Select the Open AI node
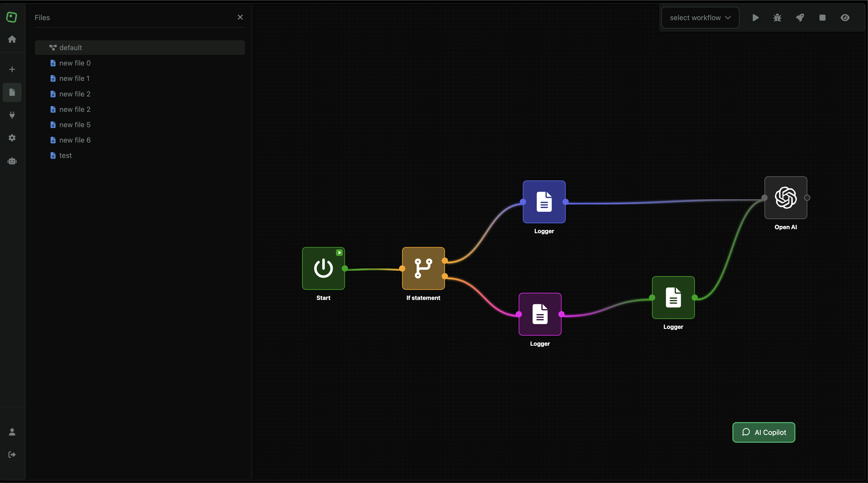Image resolution: width=868 pixels, height=483 pixels. click(786, 198)
